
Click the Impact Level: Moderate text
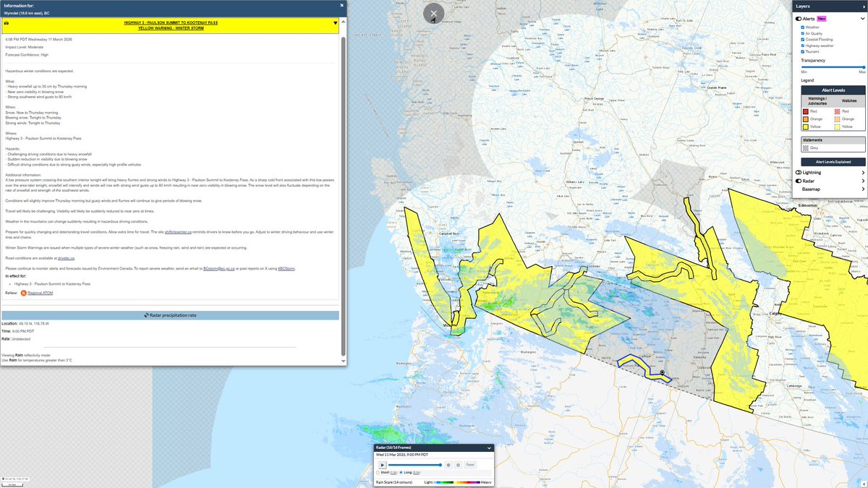click(24, 46)
